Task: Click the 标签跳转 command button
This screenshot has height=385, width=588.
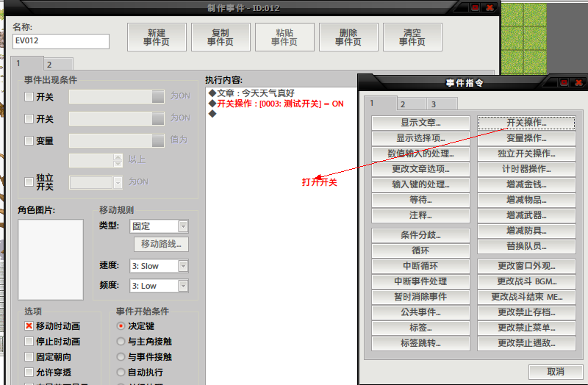Action: (x=420, y=343)
